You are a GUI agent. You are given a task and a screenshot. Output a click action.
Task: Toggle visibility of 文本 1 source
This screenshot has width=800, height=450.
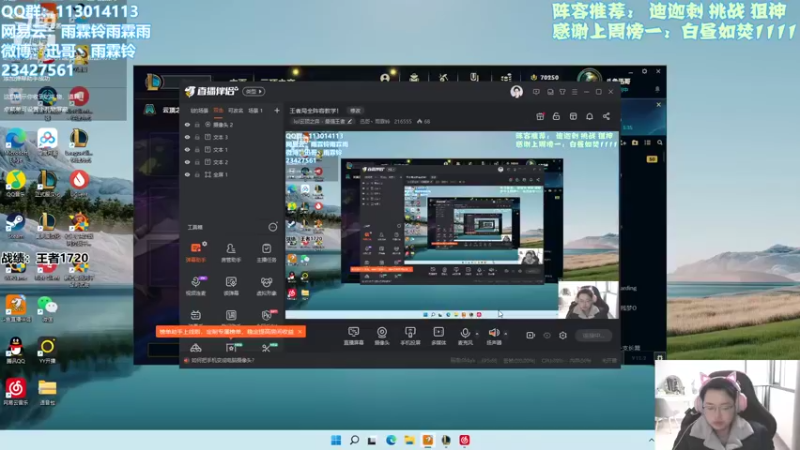point(187,149)
